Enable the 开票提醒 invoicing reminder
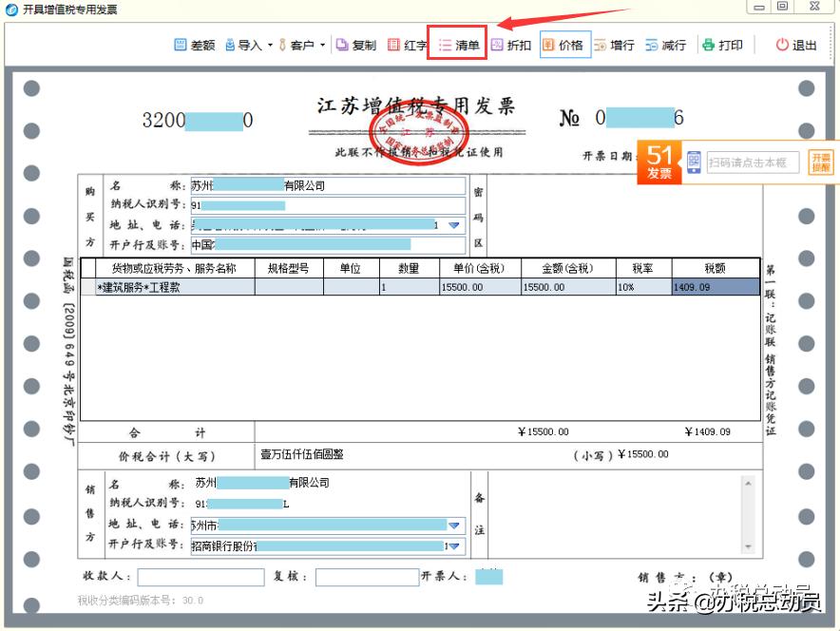Screen dimensions: 840x631 click(820, 162)
